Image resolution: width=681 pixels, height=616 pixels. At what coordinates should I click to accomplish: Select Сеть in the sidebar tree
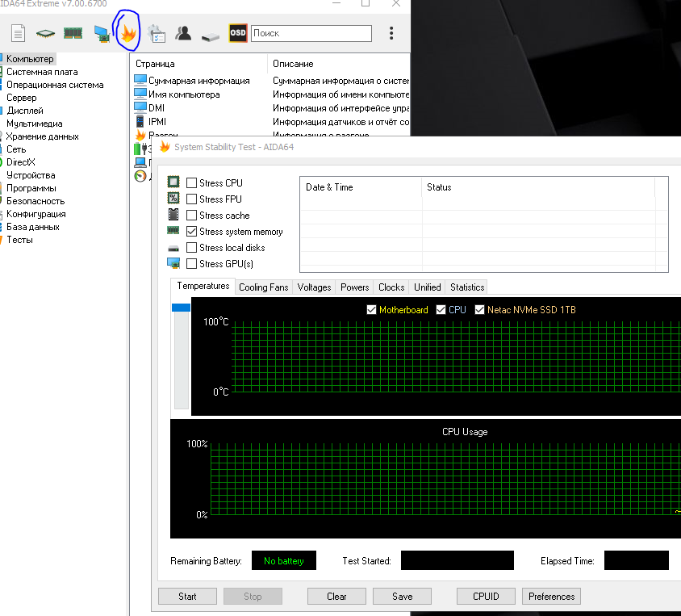coord(16,149)
